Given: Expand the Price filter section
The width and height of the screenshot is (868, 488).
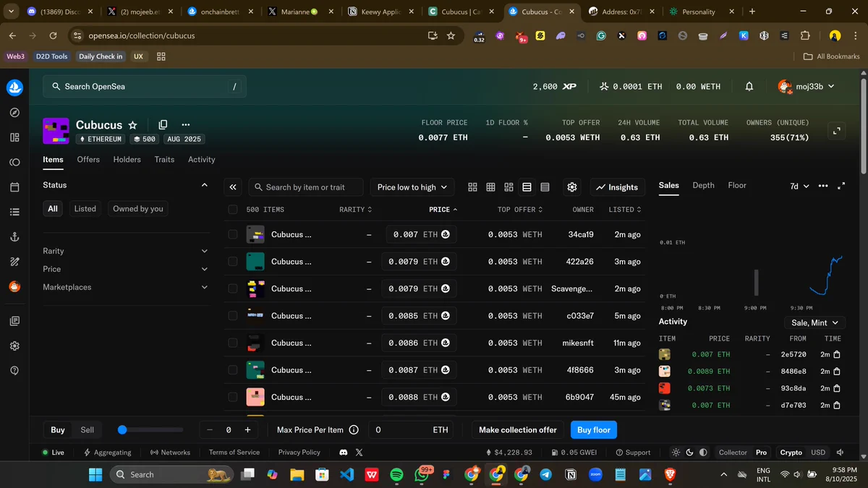Looking at the screenshot, I should (125, 269).
